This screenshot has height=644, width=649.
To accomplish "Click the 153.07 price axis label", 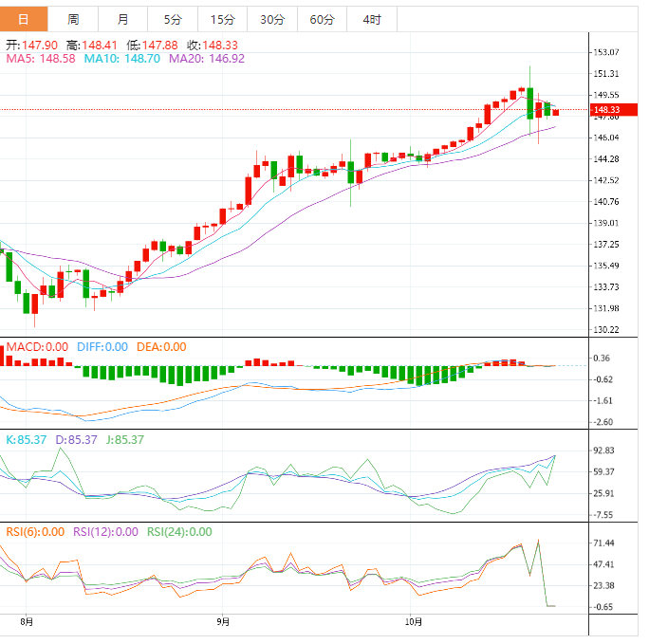I will tap(606, 52).
